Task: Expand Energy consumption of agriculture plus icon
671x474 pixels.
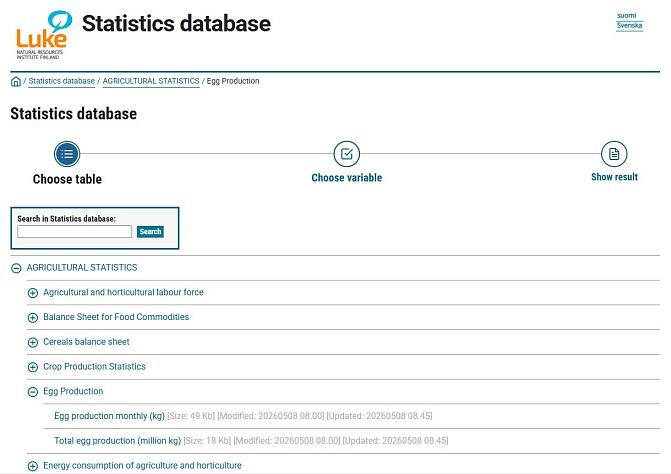Action: pyautogui.click(x=33, y=466)
